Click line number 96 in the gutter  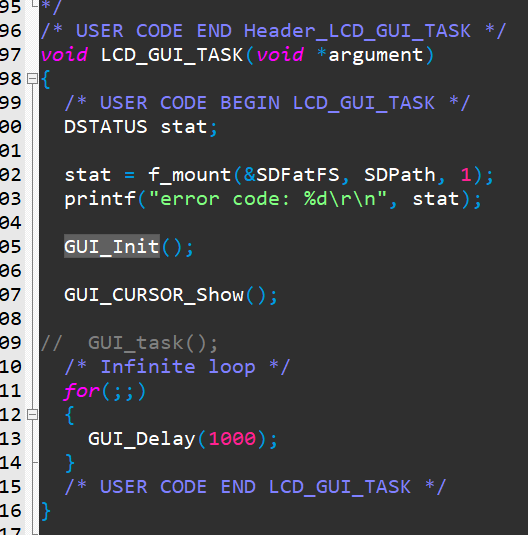(x=10, y=31)
